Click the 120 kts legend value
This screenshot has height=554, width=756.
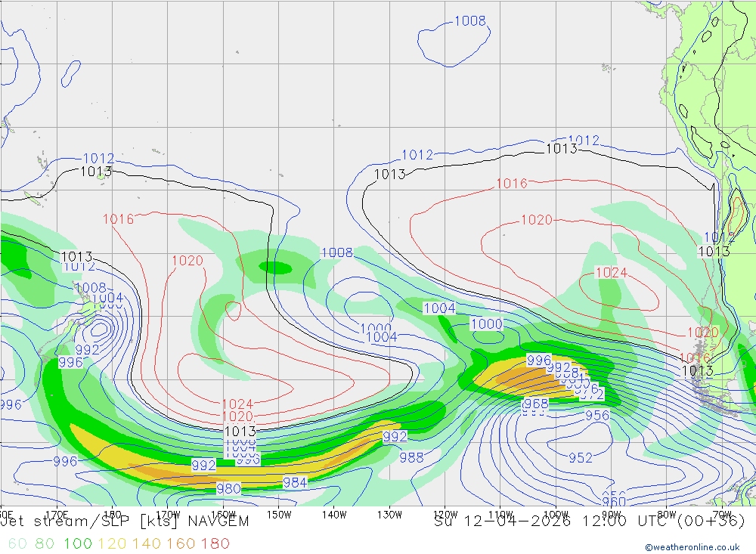tap(113, 543)
